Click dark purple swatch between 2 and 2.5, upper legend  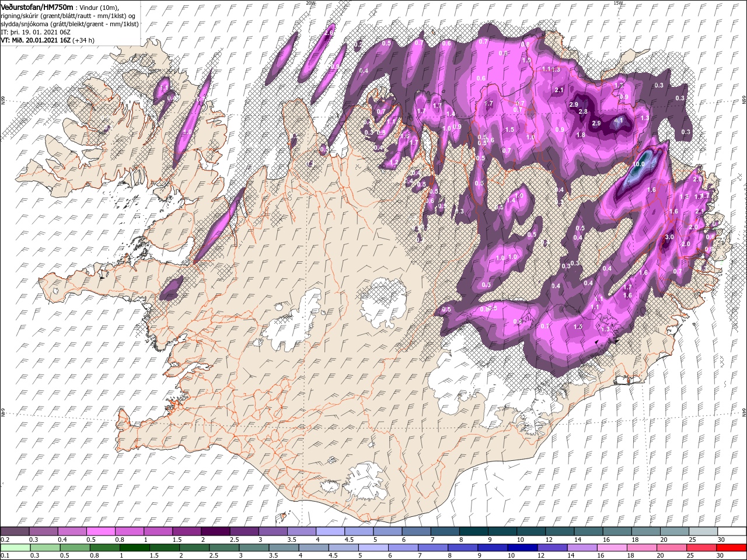tap(215, 531)
